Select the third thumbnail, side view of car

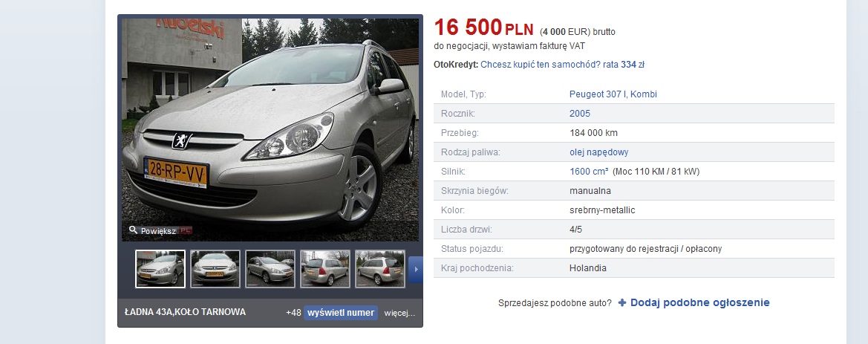point(270,269)
